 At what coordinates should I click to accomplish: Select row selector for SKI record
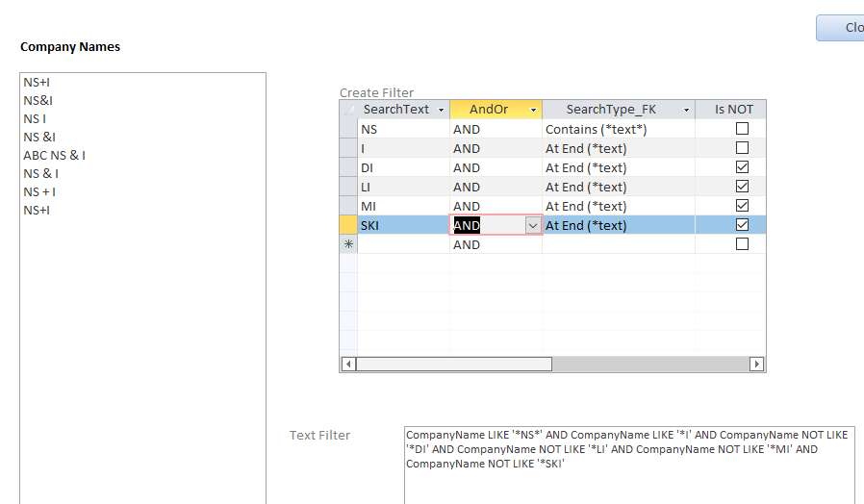(348, 225)
